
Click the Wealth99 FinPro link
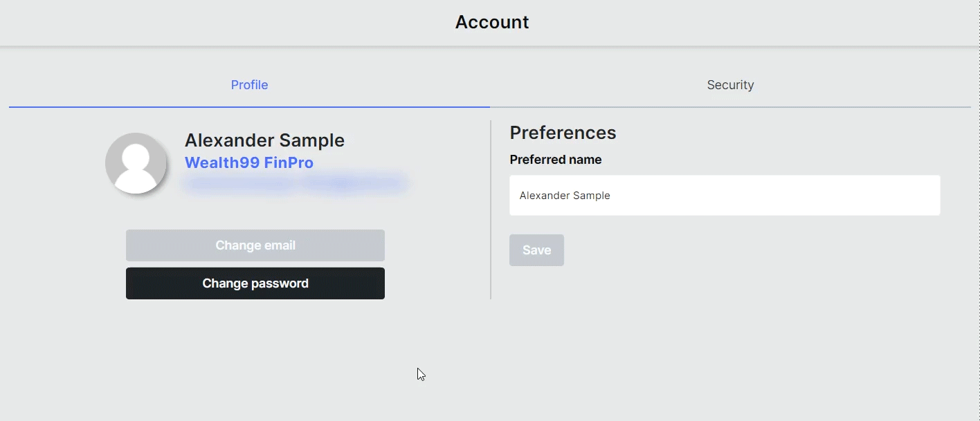[x=249, y=163]
